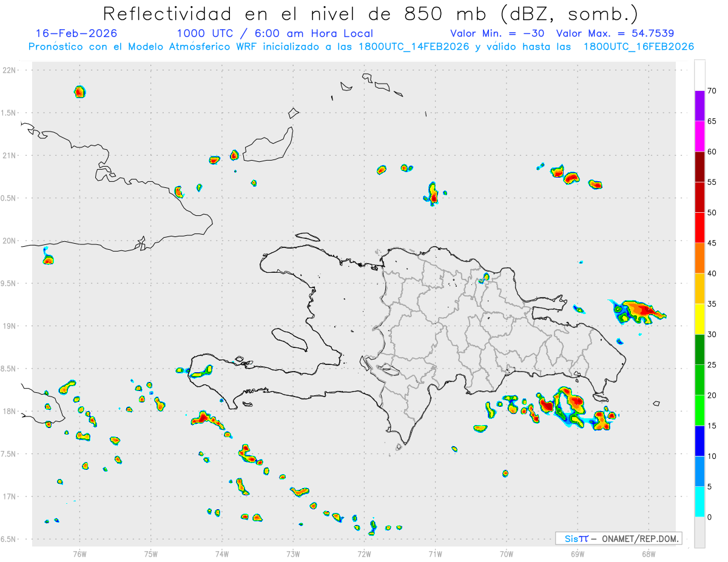
Task: Click the 'Pronóstico con el Modelo Atmósferico WRF' line
Action: pos(361,47)
